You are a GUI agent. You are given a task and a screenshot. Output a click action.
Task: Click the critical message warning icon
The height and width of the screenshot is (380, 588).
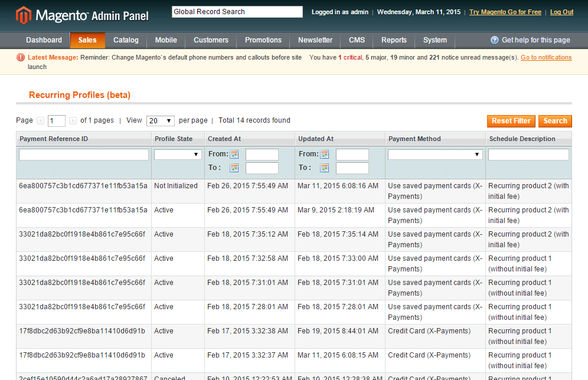[21, 57]
